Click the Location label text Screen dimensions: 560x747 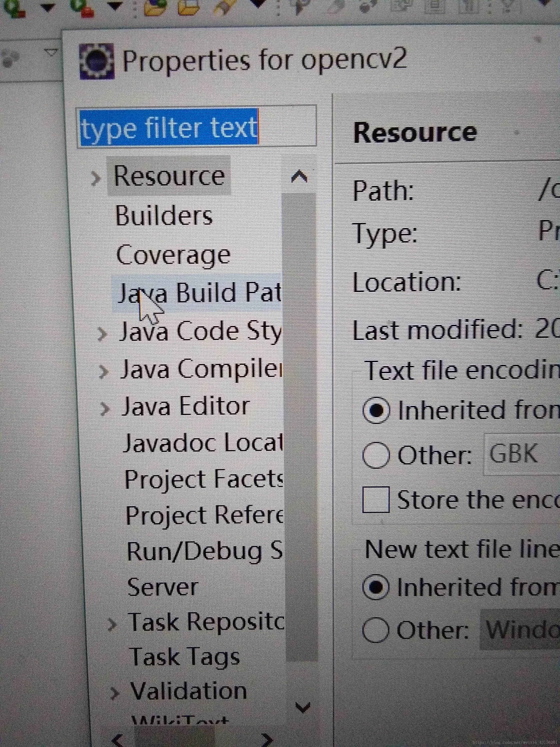pos(407,282)
